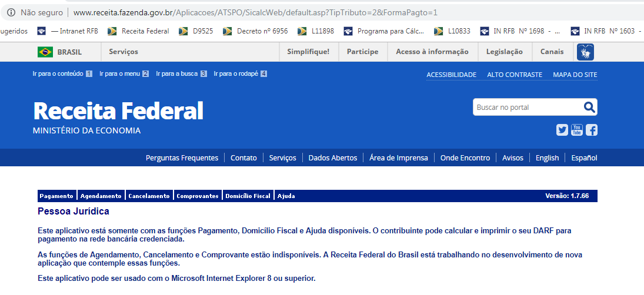Open the Acesso à informação link
The image size is (644, 295).
point(432,52)
